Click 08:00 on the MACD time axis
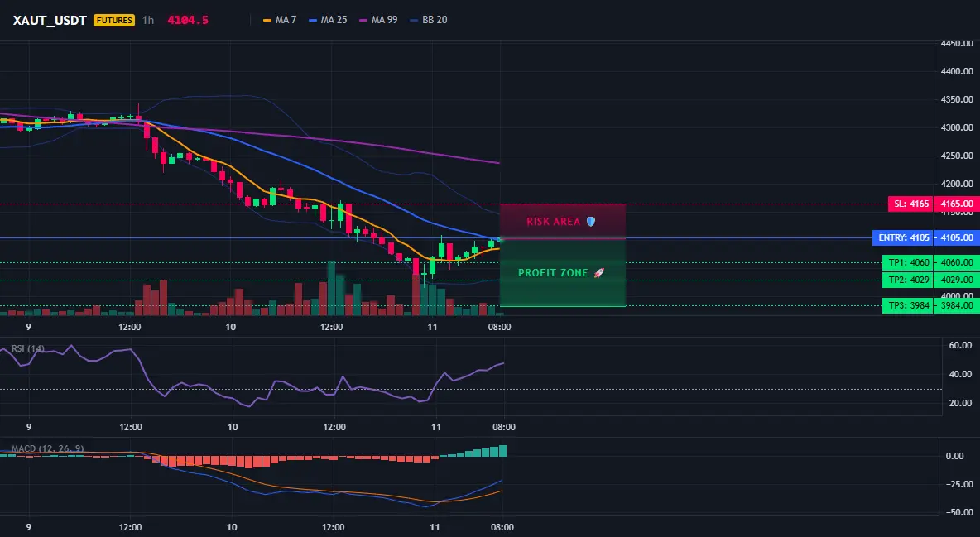980x537 pixels. (502, 527)
